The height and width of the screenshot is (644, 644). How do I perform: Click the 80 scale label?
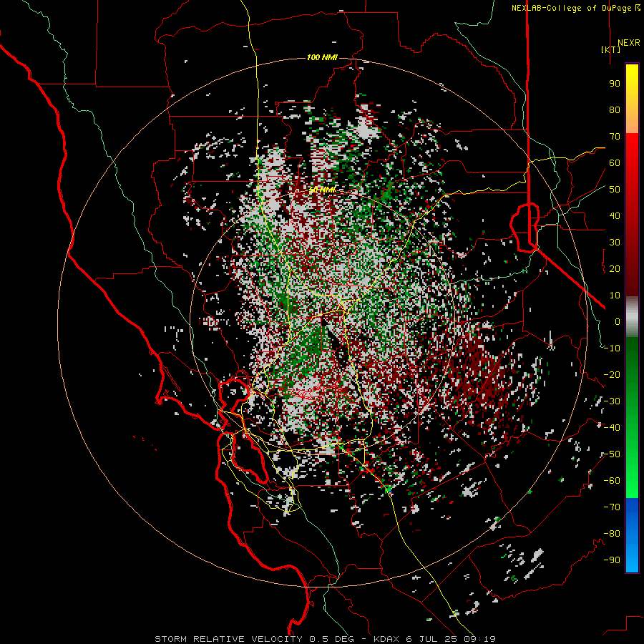coord(615,110)
